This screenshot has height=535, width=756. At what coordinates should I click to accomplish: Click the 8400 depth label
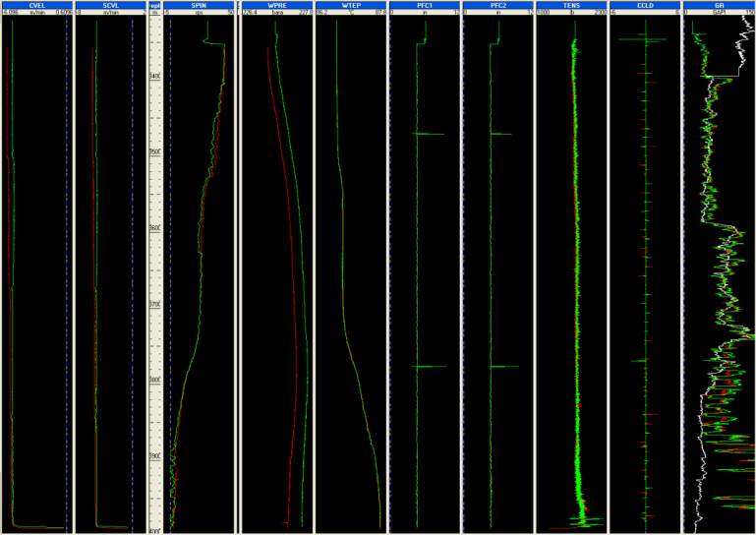click(x=154, y=76)
